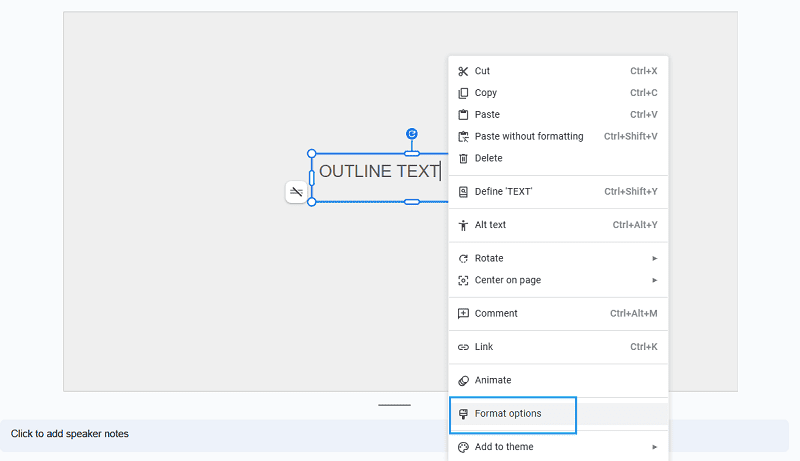Click the OUTLINE TEXT text box
Viewport: 800px width, 461px height.
coord(380,177)
